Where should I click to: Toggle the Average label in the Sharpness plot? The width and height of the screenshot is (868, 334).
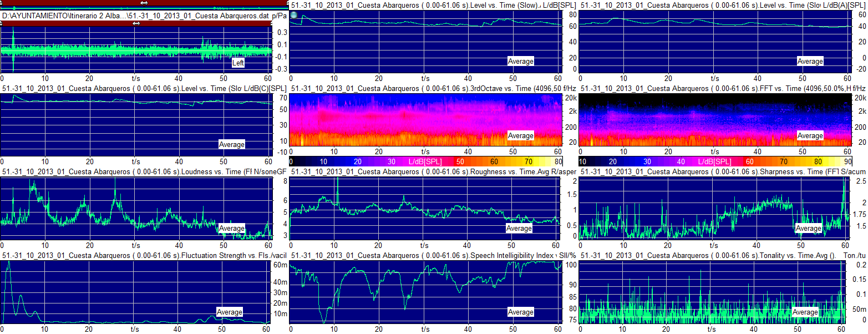pos(809,228)
